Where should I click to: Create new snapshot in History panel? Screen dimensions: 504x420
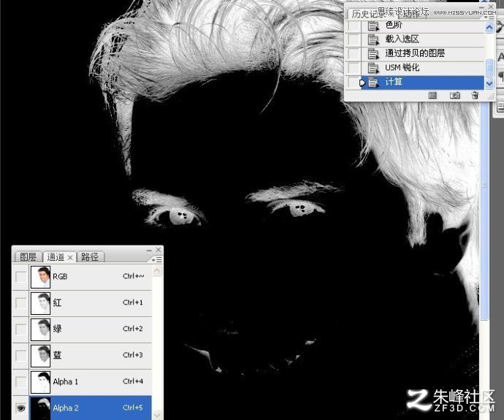454,95
